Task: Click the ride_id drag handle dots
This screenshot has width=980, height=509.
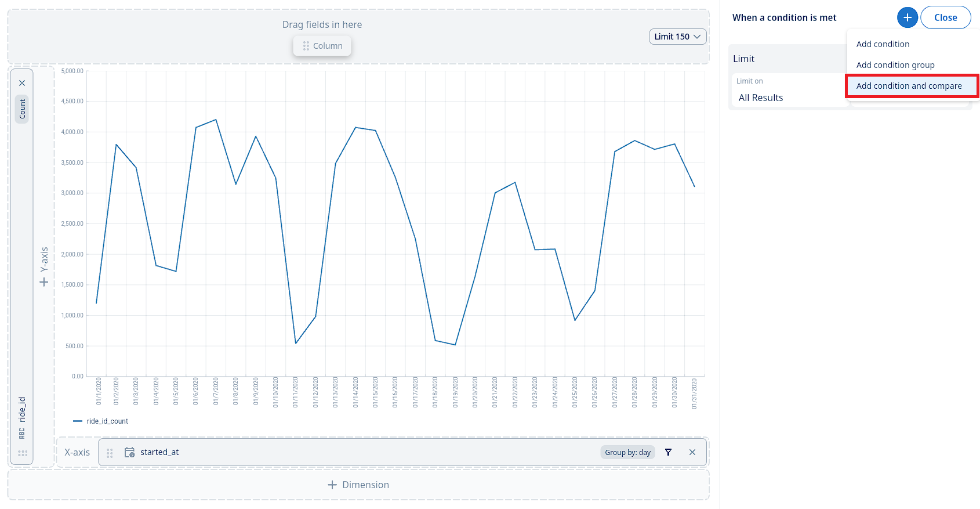Action: (x=23, y=453)
